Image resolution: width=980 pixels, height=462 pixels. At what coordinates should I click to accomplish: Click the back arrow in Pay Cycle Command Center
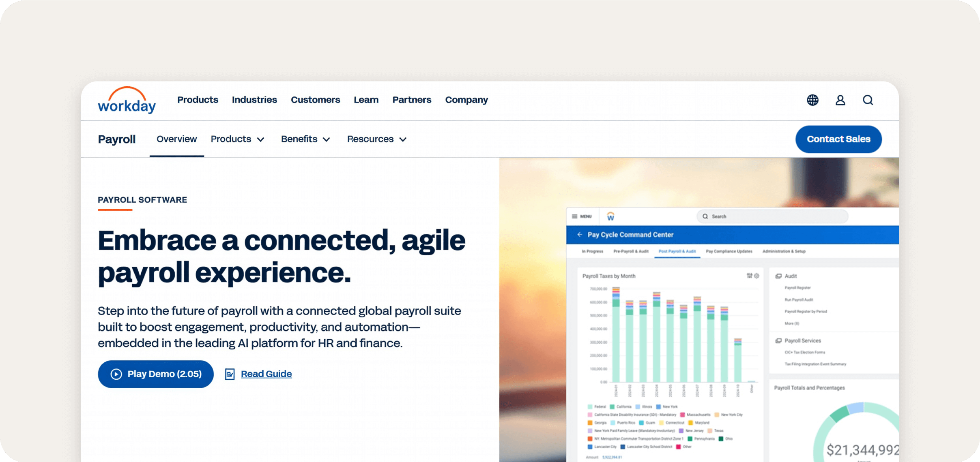point(580,235)
